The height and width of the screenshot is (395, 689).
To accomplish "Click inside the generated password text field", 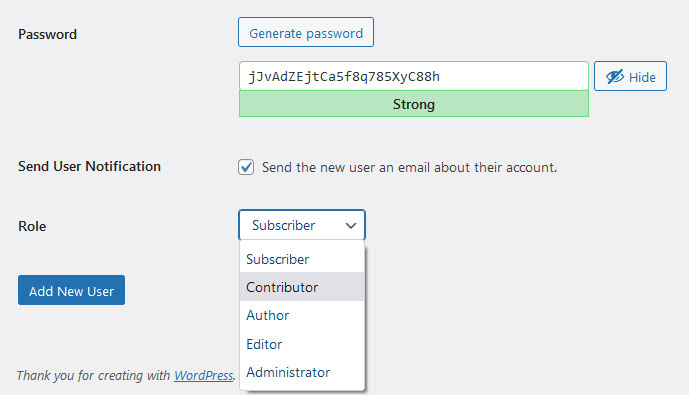I will [413, 76].
